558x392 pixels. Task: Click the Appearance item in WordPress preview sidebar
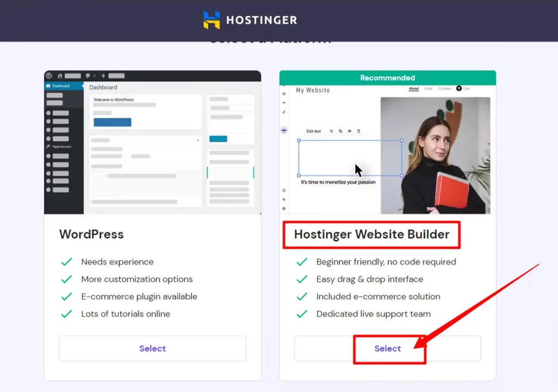coord(59,147)
